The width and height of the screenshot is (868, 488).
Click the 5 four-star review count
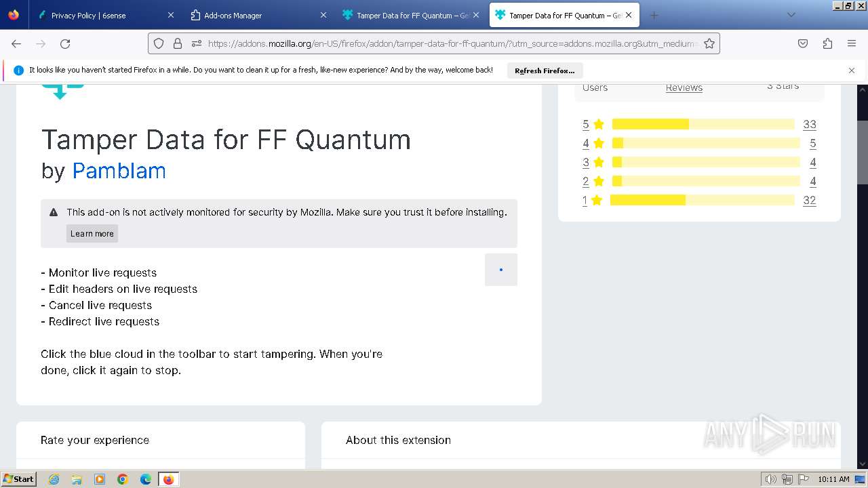point(812,143)
